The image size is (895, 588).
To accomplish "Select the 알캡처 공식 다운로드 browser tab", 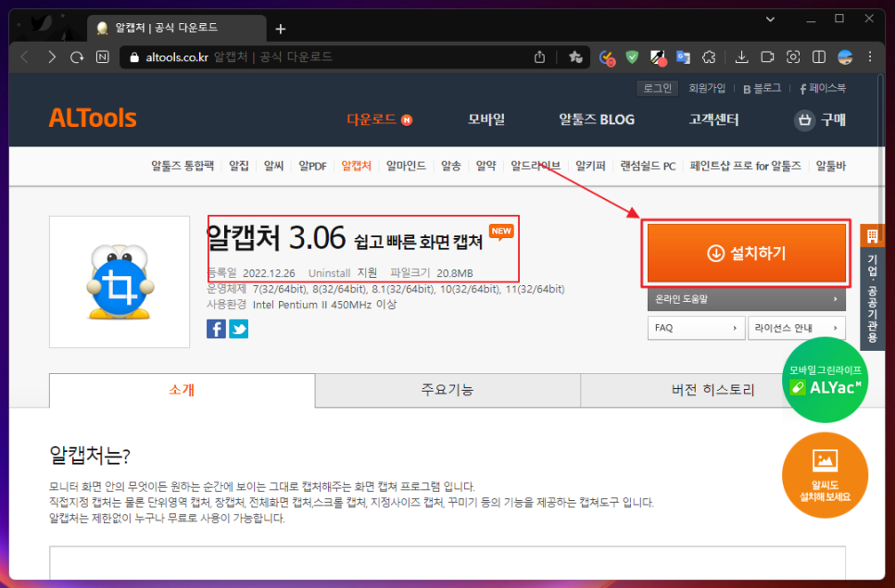I will point(177,28).
